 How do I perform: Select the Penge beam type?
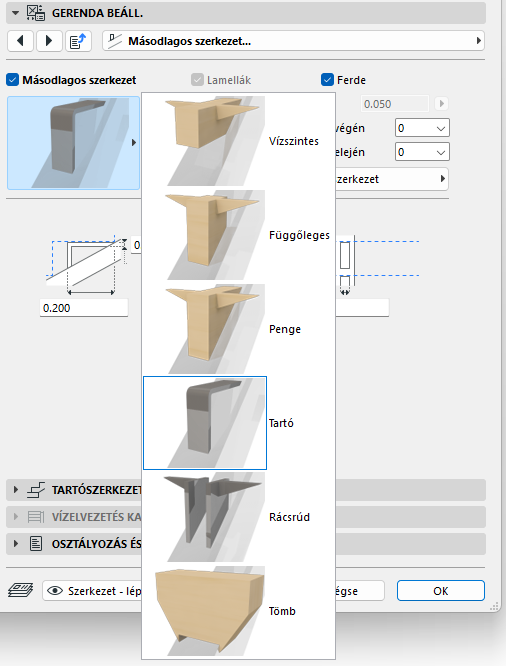point(238,329)
